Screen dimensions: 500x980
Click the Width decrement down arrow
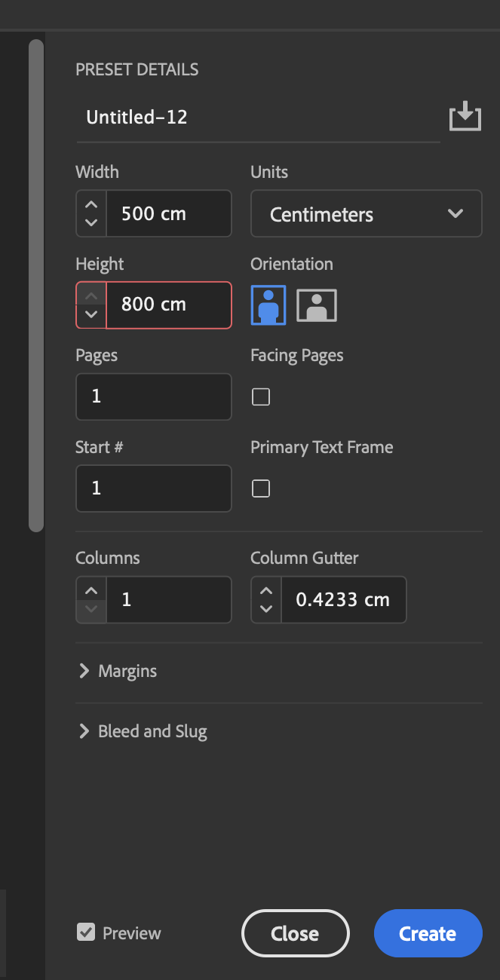[x=90, y=222]
